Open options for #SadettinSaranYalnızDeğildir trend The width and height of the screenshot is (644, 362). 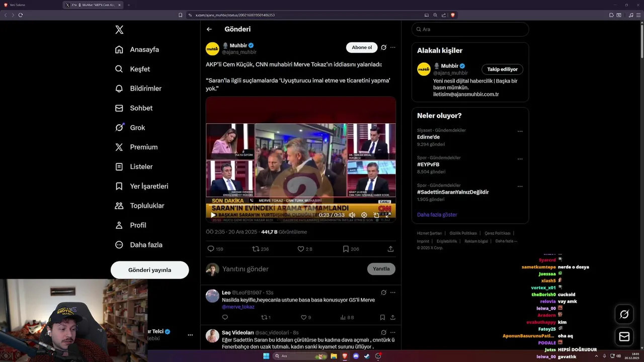click(520, 187)
